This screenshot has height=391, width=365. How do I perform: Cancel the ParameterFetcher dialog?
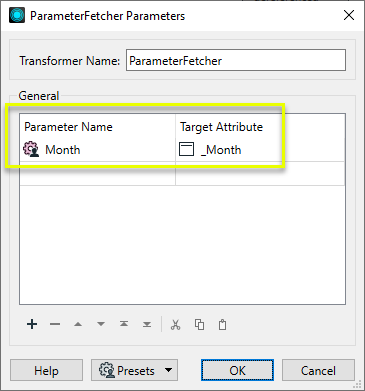tap(318, 370)
